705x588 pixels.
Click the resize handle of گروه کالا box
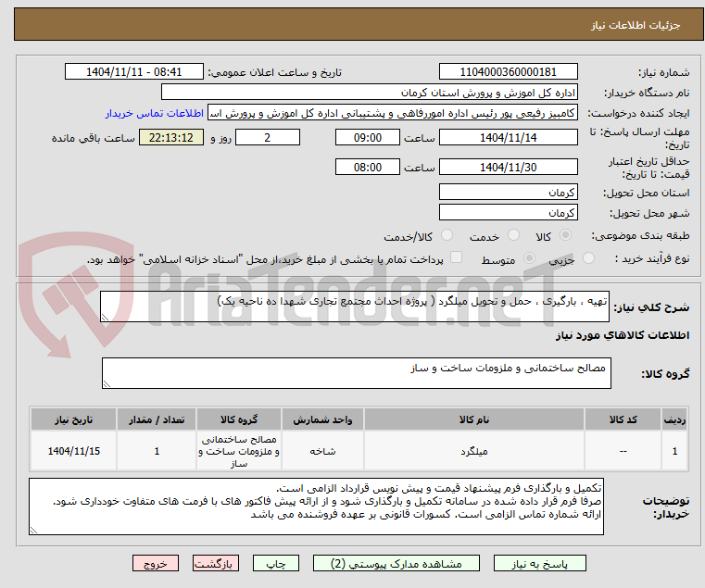tap(107, 384)
